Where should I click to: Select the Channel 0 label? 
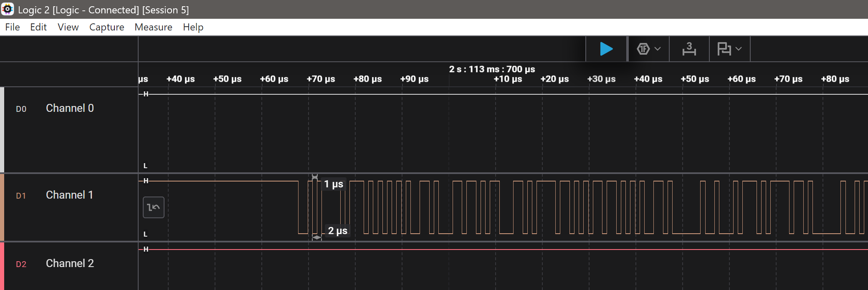coord(70,108)
